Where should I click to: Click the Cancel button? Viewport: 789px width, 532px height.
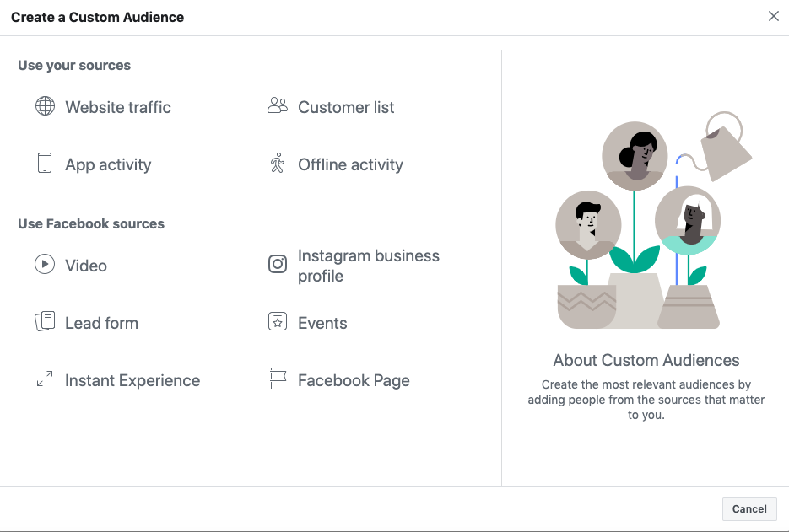pyautogui.click(x=749, y=509)
